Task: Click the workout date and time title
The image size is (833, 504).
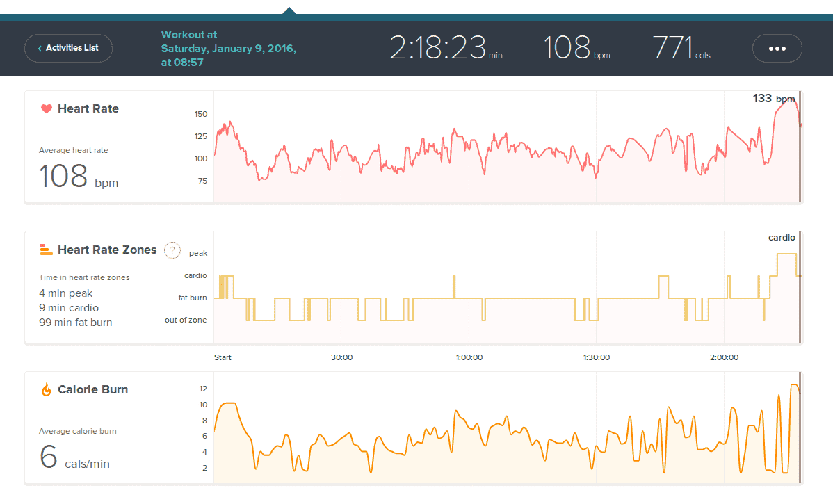Action: tap(228, 49)
